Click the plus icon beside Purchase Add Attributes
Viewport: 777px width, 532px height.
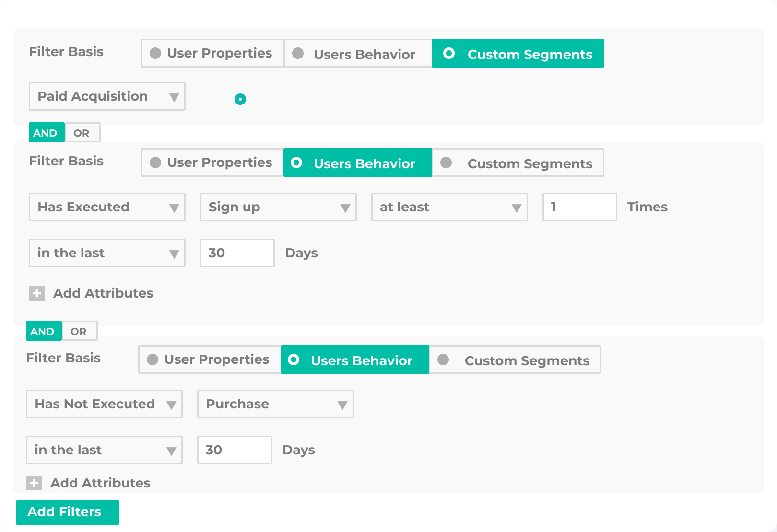(x=34, y=483)
